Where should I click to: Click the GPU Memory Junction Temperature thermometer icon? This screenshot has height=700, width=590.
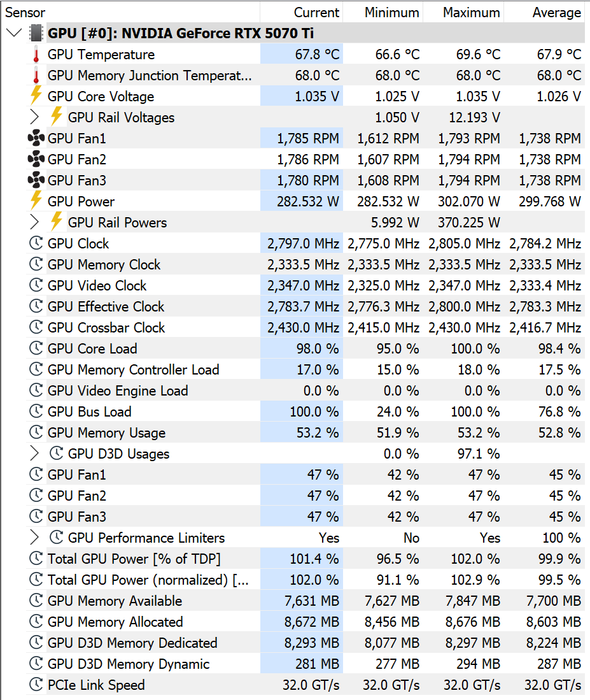(x=36, y=75)
